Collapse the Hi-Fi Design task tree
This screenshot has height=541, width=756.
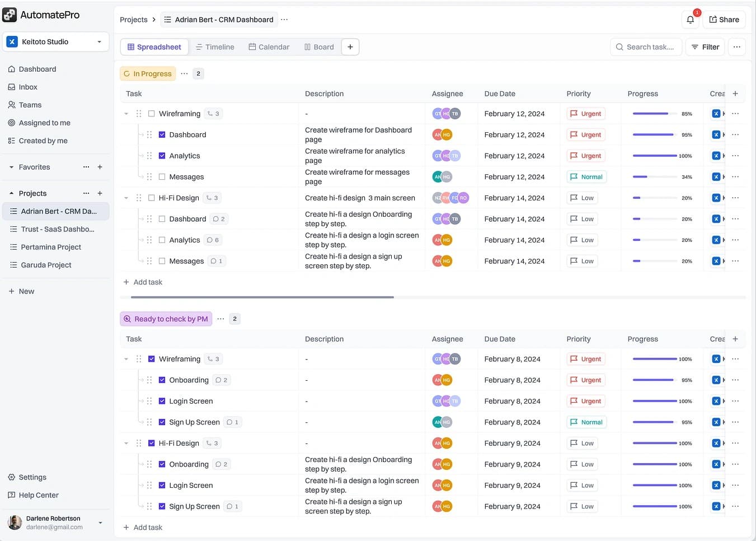click(x=126, y=197)
